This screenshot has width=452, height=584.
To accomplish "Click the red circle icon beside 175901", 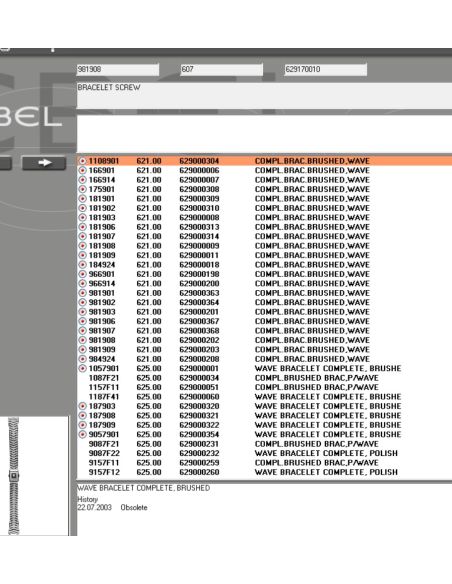I will pos(82,189).
